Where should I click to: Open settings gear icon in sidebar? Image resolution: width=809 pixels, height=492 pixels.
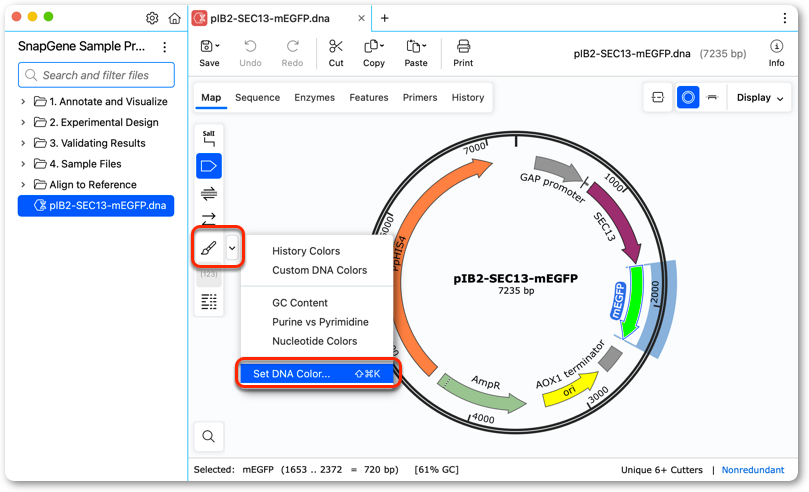pyautogui.click(x=152, y=19)
